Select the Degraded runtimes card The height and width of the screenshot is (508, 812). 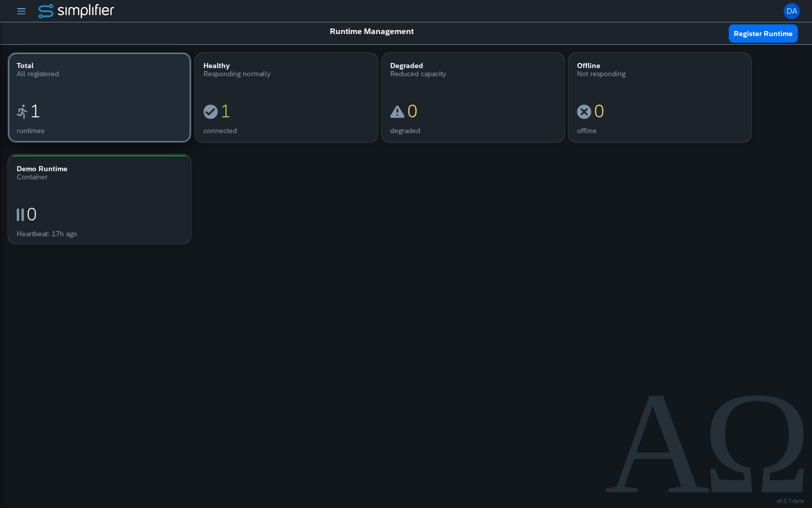pyautogui.click(x=473, y=98)
